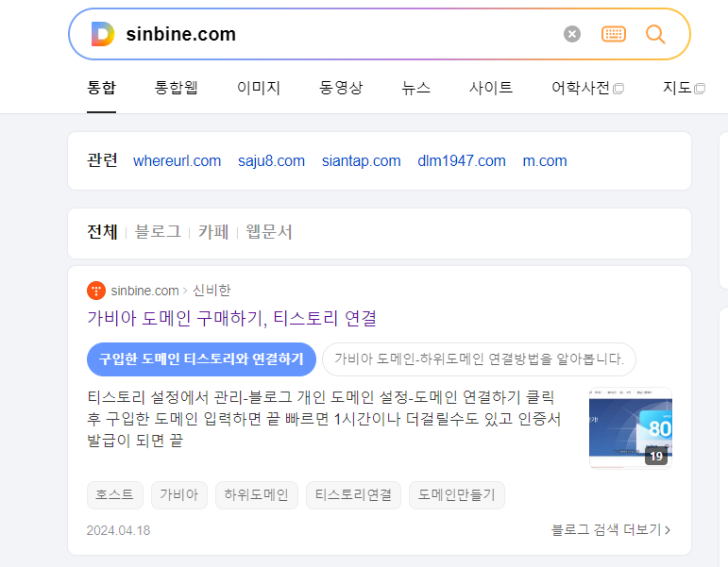The width and height of the screenshot is (728, 567).
Task: Click the Daum D logo icon
Action: tap(103, 34)
